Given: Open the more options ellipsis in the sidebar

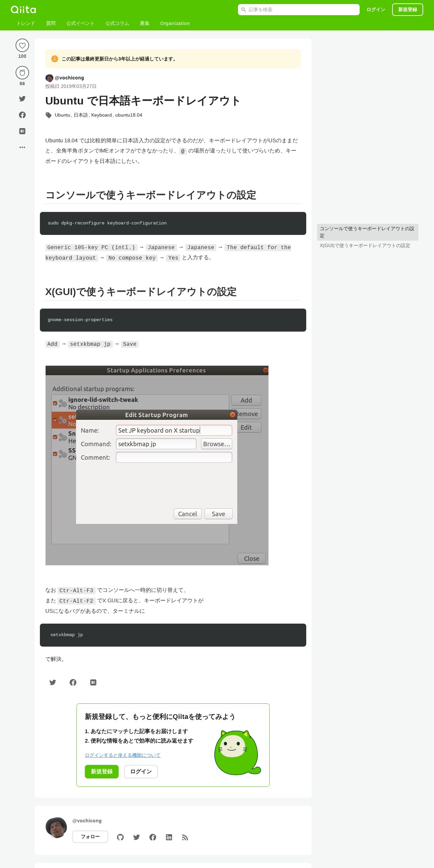Looking at the screenshot, I should point(22,147).
